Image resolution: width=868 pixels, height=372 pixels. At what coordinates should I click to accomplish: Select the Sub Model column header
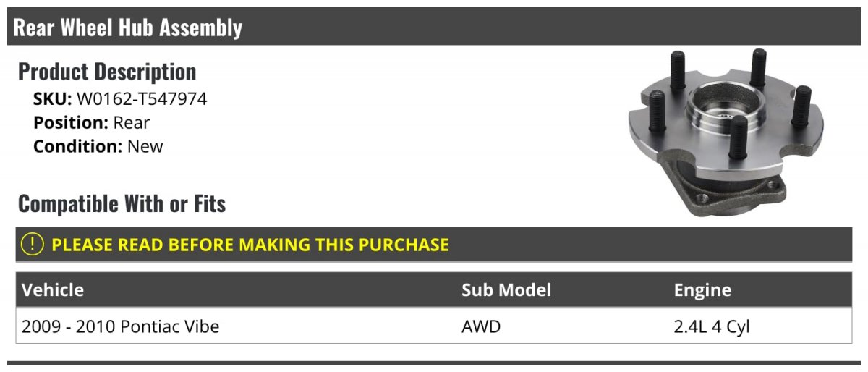tap(506, 290)
